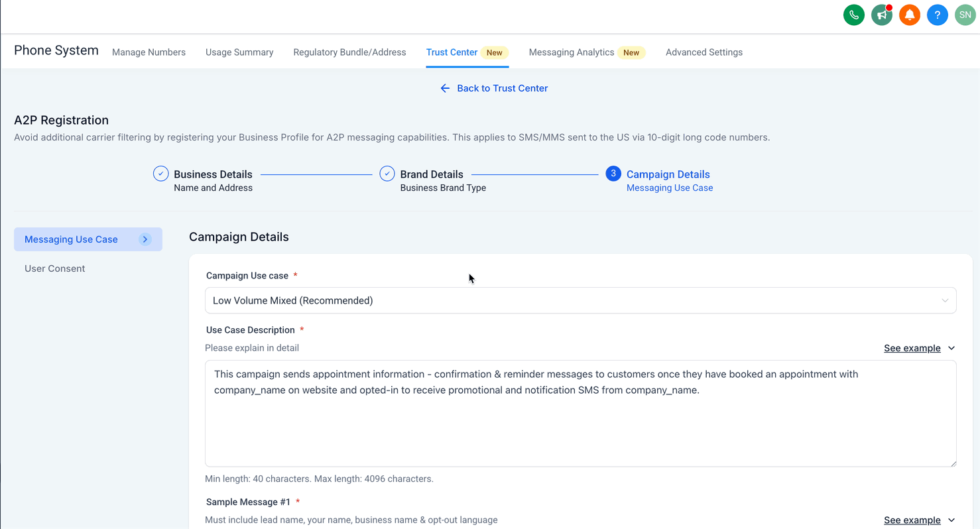Open the orange notifications bell
Viewport: 980px width, 529px height.
click(909, 15)
